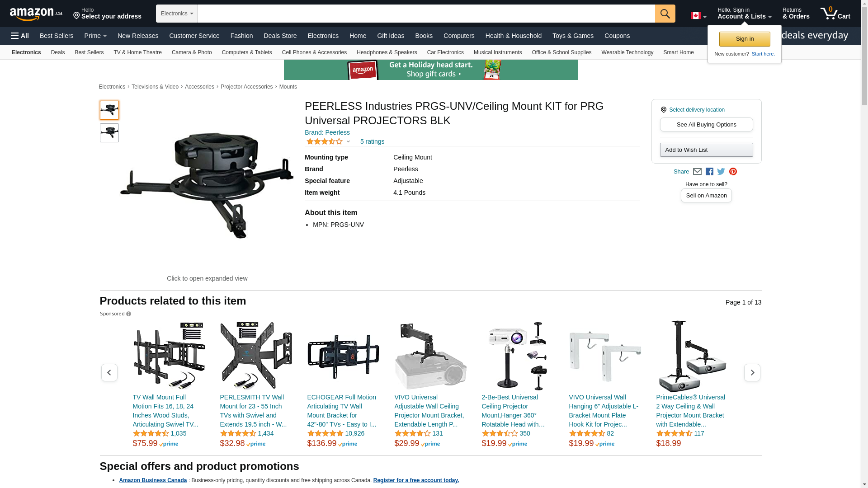The width and height of the screenshot is (868, 488).
Task: Expand the Canada flag language selector
Action: (698, 16)
